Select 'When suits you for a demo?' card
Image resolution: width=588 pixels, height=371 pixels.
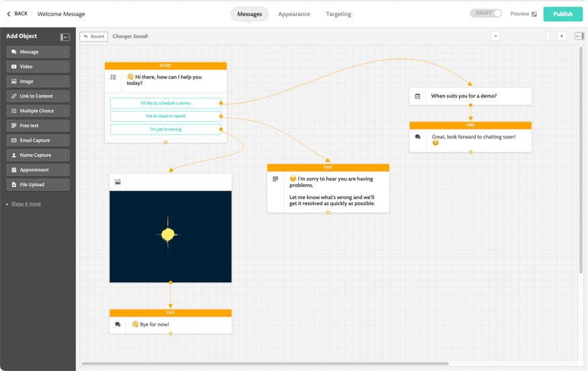pyautogui.click(x=470, y=96)
